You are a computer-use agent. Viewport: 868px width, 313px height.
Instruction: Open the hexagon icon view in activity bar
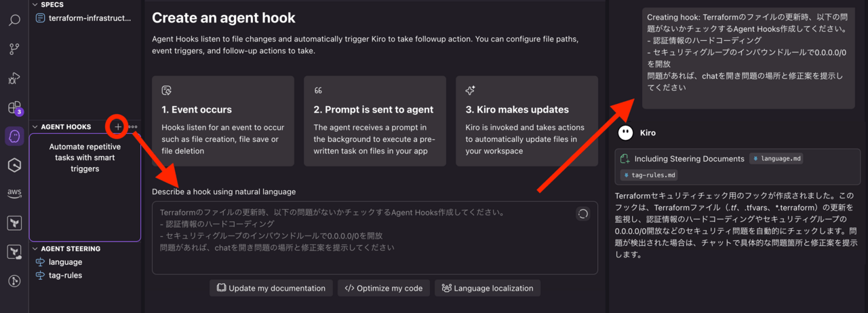pos(14,164)
